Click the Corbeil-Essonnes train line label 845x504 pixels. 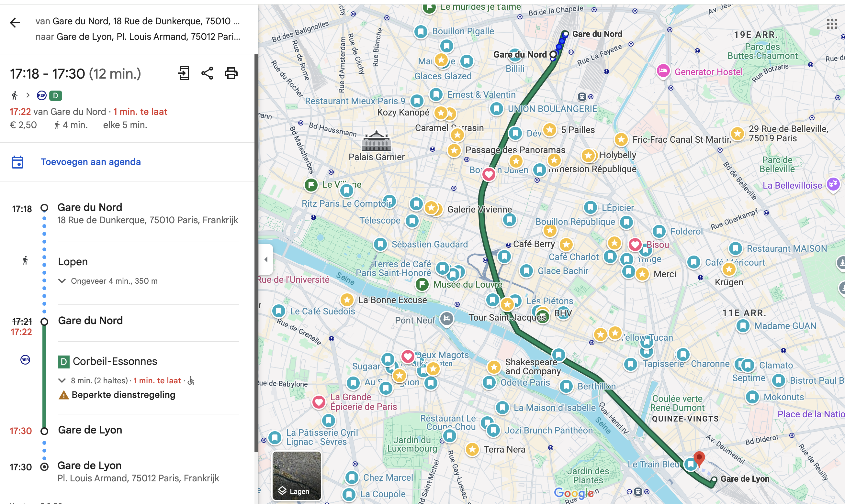(115, 361)
